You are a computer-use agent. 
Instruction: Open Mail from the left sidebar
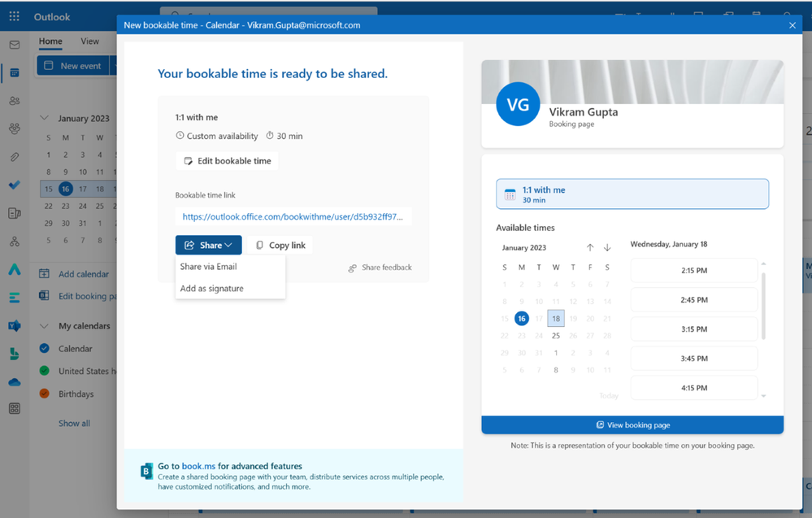pos(15,45)
